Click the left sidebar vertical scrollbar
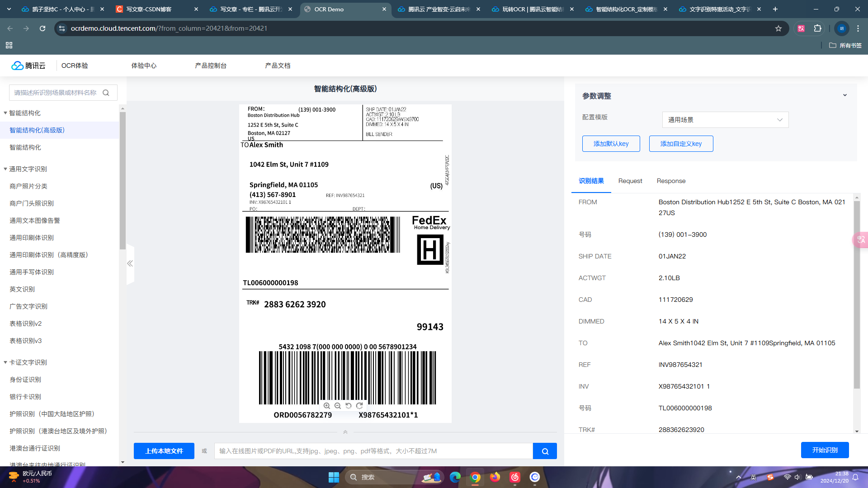The width and height of the screenshot is (868, 488). pyautogui.click(x=123, y=180)
